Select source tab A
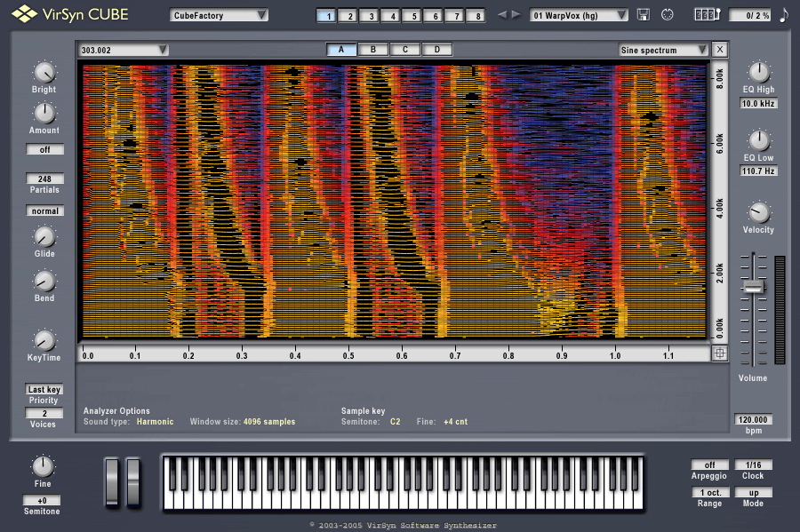The width and height of the screenshot is (800, 532). tap(340, 50)
